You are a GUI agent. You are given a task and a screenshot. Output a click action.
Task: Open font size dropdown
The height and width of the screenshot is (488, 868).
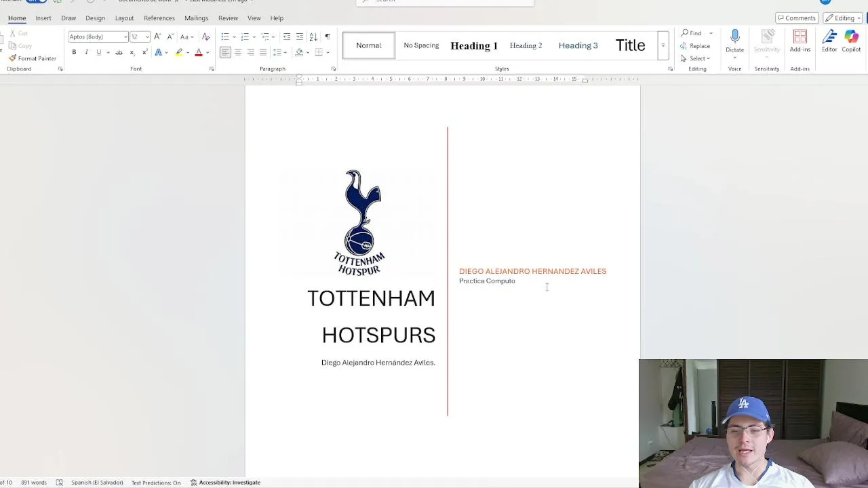point(147,37)
